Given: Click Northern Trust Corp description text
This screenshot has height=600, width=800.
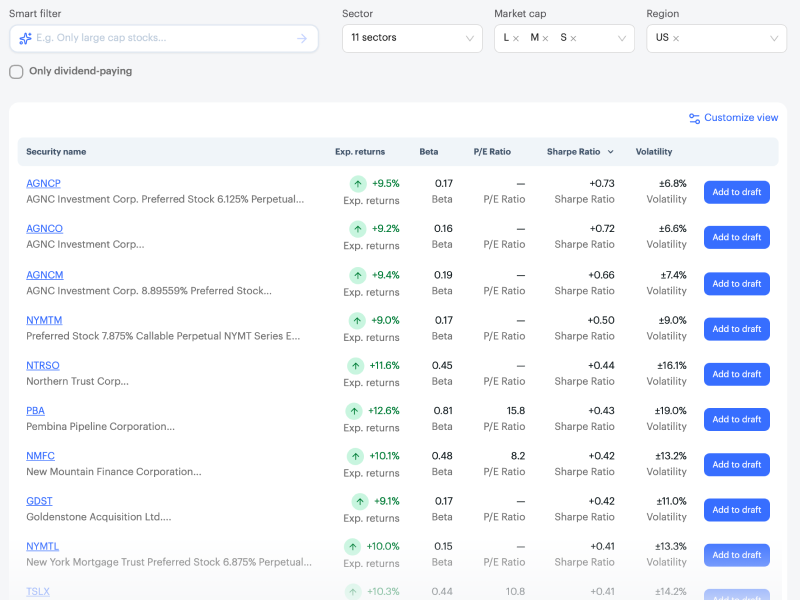Looking at the screenshot, I should [x=77, y=382].
